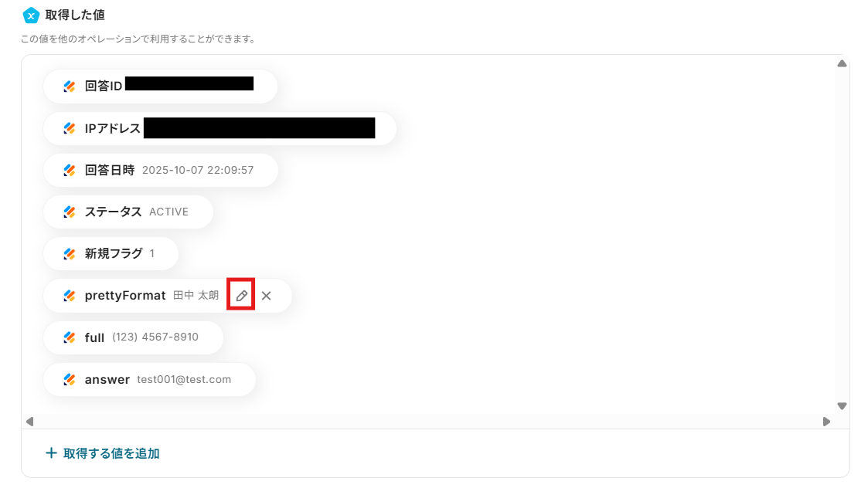868x488 pixels.
Task: Select the 回答日時 2025-10-07 value chip
Action: coord(161,170)
